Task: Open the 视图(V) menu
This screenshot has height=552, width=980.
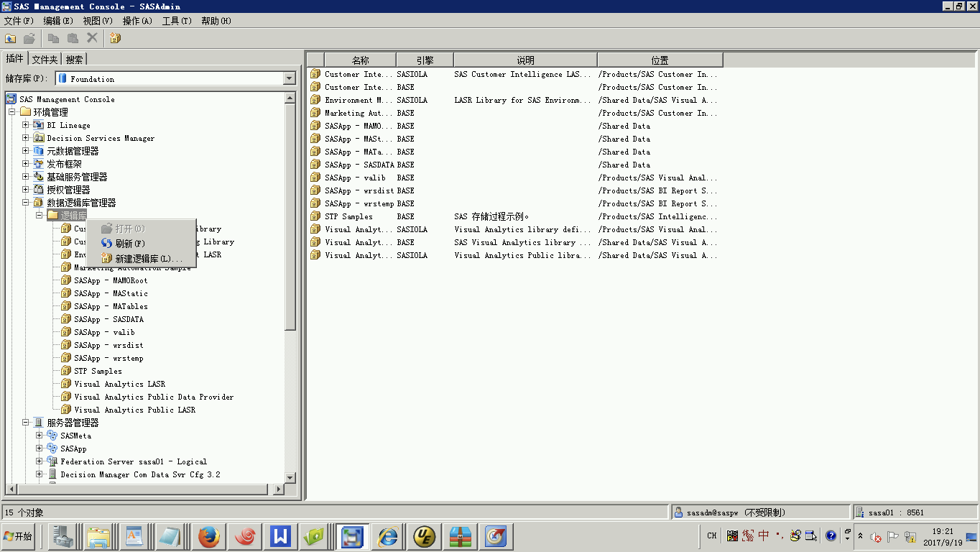Action: point(98,21)
